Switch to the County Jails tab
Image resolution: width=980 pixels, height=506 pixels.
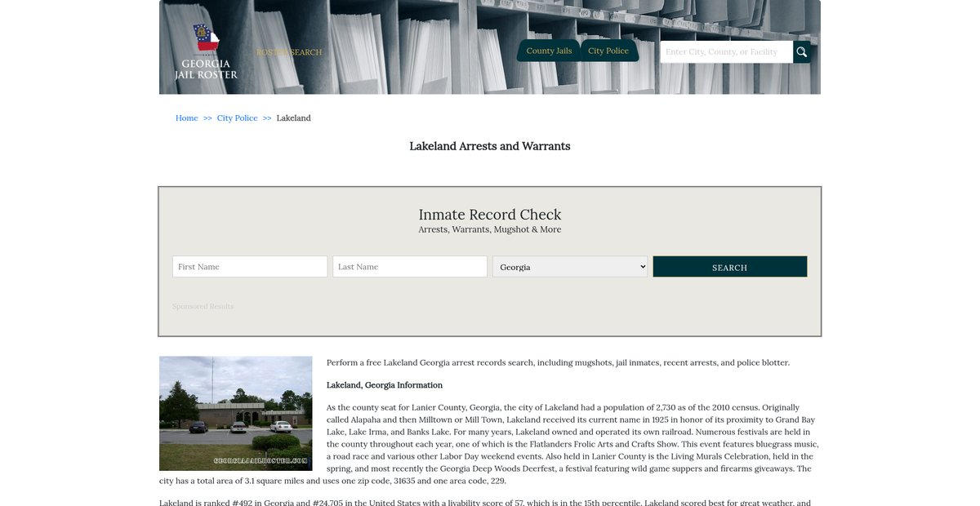click(549, 51)
